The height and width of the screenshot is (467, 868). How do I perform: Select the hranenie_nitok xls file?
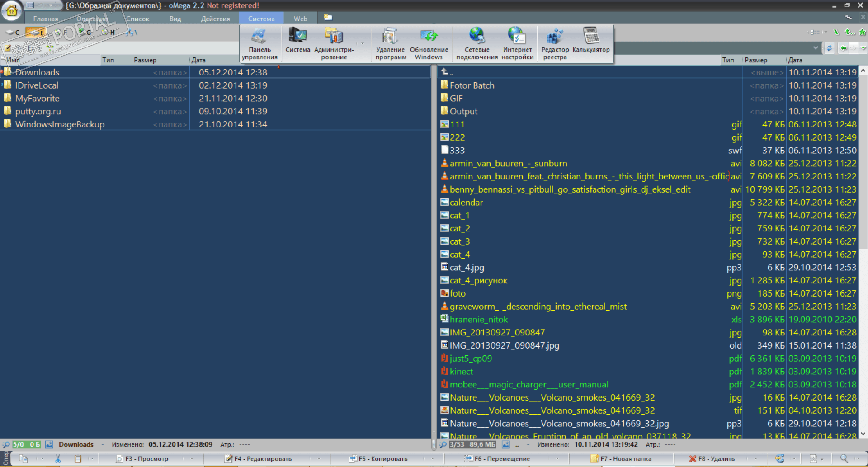(x=648, y=320)
